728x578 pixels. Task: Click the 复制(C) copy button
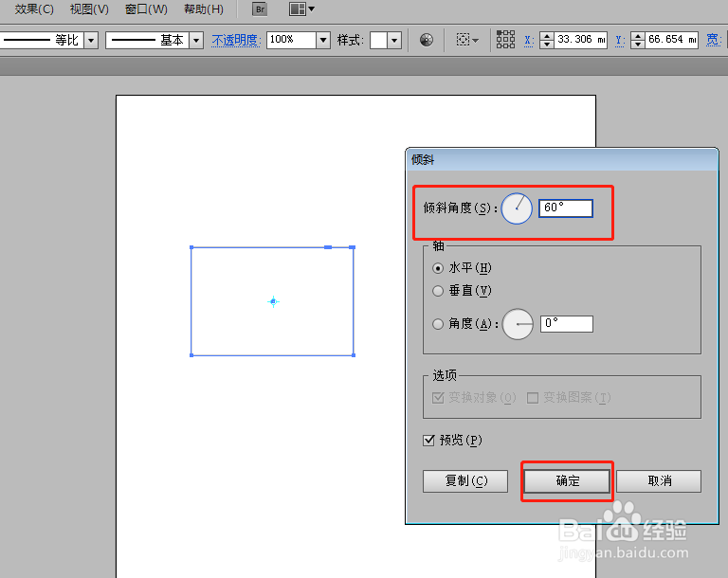[x=465, y=481]
